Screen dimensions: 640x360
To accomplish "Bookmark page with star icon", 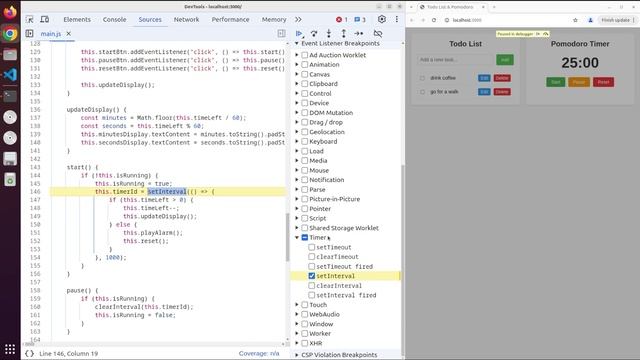I will 575,20.
